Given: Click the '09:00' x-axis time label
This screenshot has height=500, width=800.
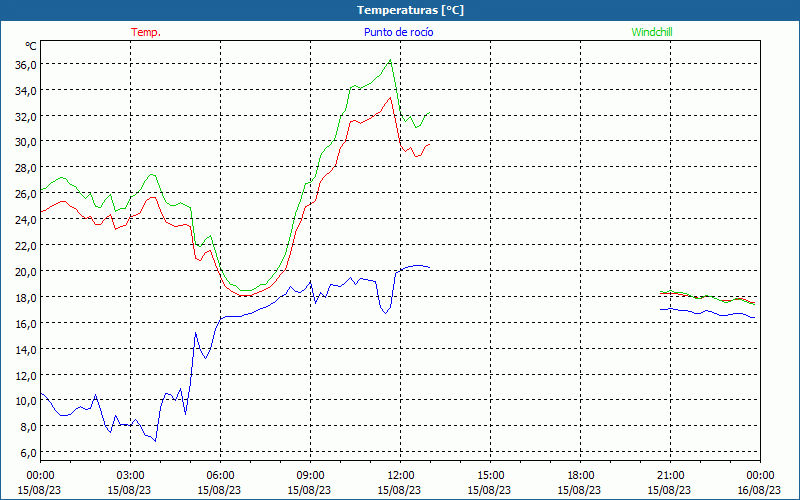Looking at the screenshot, I should point(310,476).
